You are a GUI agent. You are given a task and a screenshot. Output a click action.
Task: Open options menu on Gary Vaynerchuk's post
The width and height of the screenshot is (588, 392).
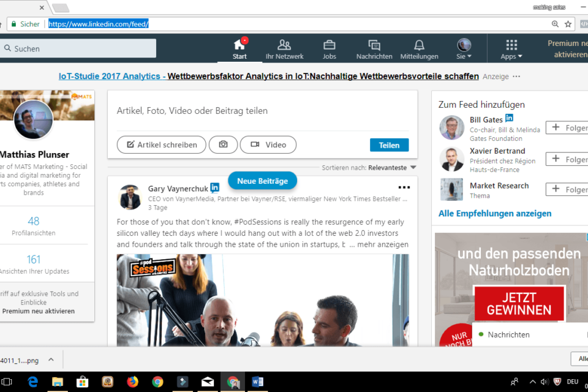point(404,187)
